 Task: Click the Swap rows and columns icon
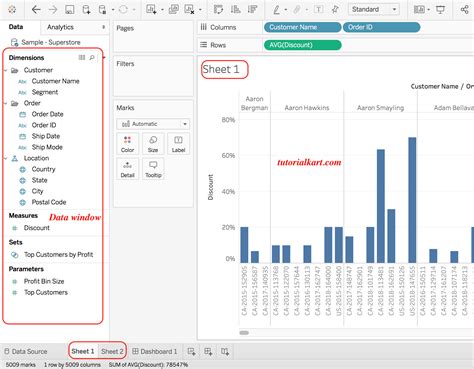[218, 10]
